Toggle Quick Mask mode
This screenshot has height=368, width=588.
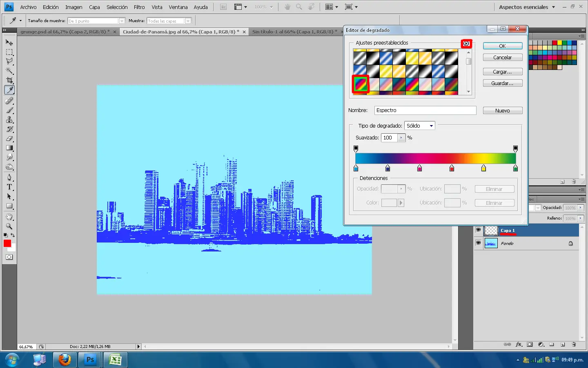pos(9,257)
